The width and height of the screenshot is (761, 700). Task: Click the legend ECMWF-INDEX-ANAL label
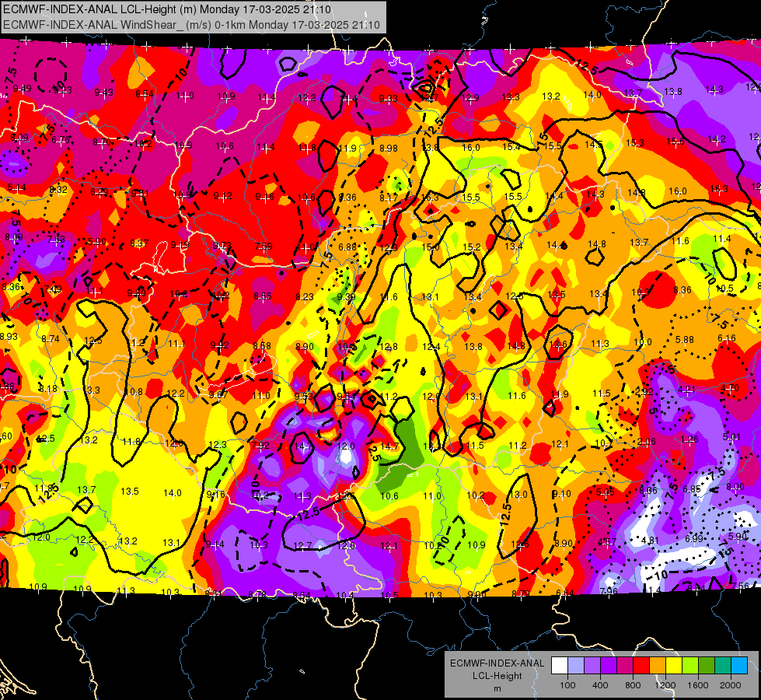click(497, 663)
